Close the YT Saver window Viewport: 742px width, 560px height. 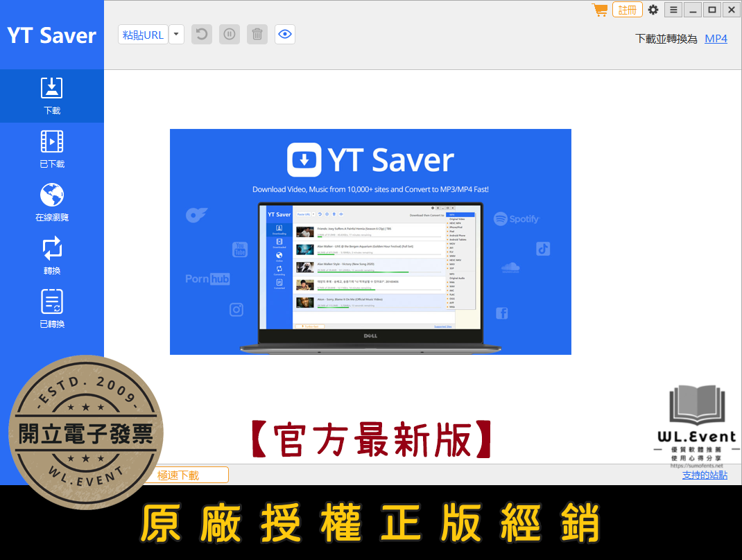click(x=732, y=10)
